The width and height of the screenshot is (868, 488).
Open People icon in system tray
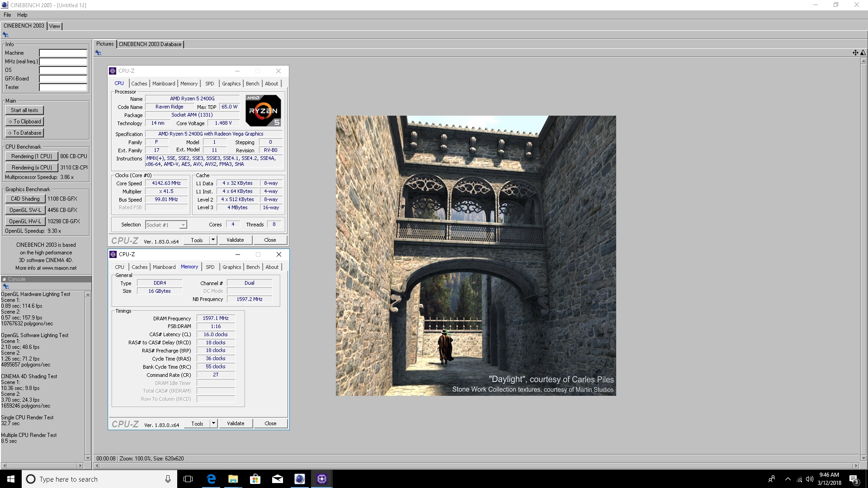tap(772, 479)
